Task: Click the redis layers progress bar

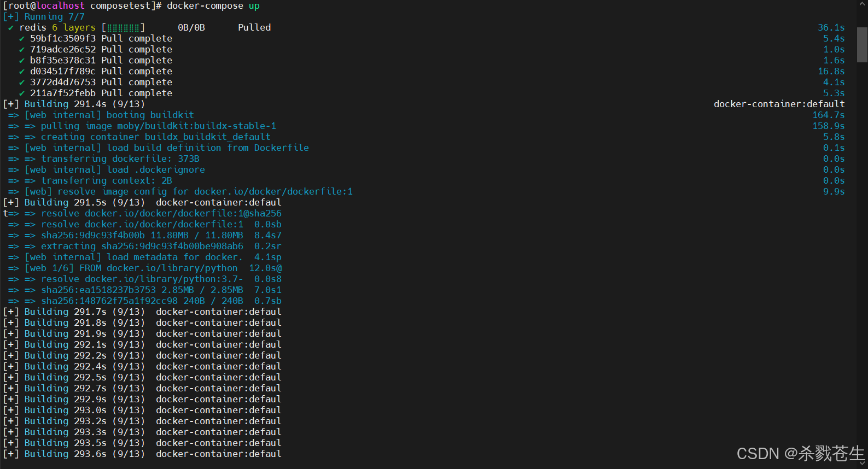Action: coord(123,27)
